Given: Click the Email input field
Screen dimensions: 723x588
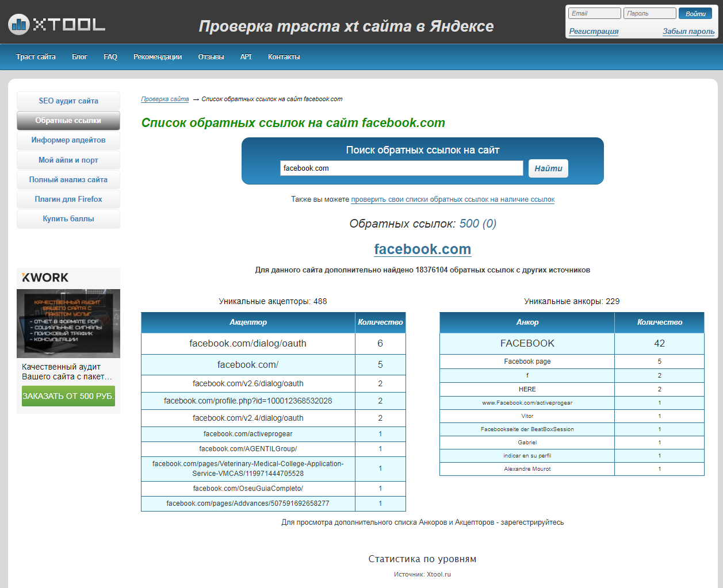Looking at the screenshot, I should [595, 13].
